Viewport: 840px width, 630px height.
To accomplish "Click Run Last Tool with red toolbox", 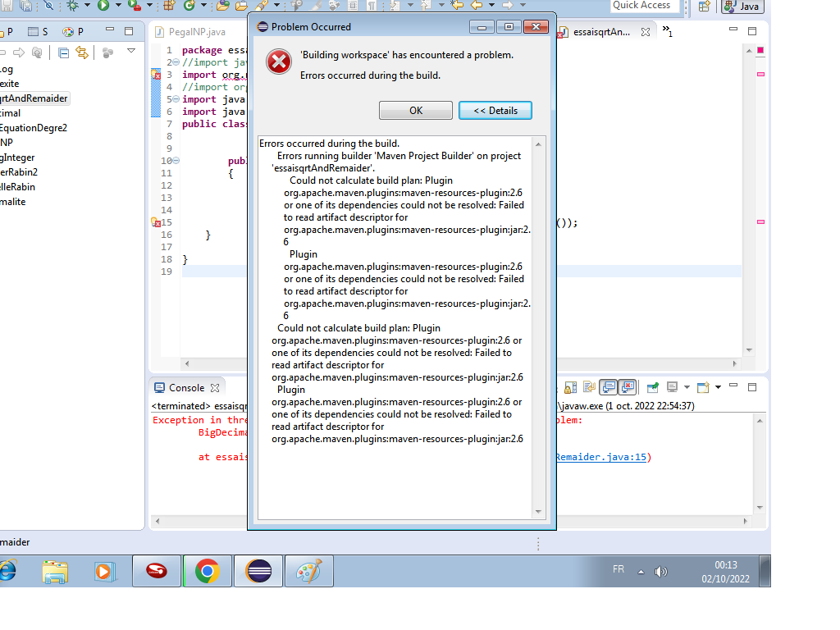I will pos(135,6).
